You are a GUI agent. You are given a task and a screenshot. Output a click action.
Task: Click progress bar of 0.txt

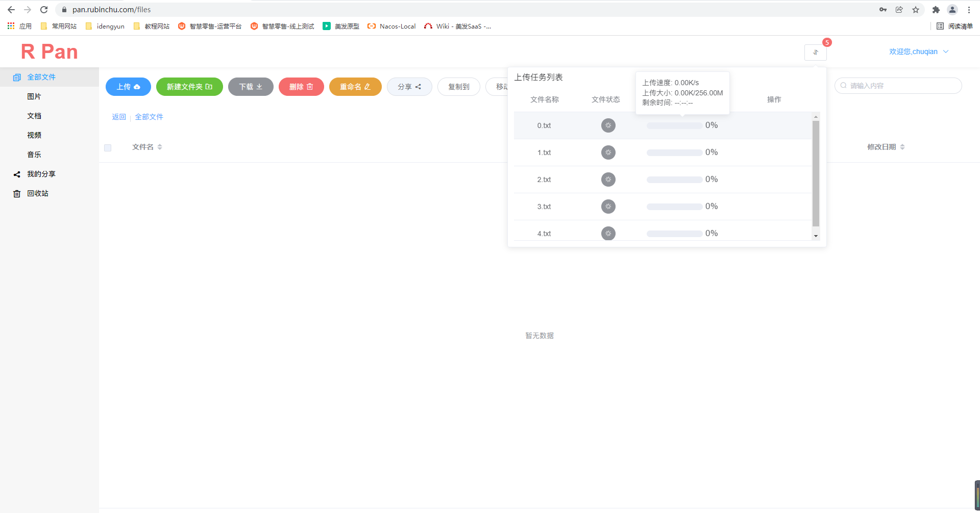pyautogui.click(x=674, y=125)
